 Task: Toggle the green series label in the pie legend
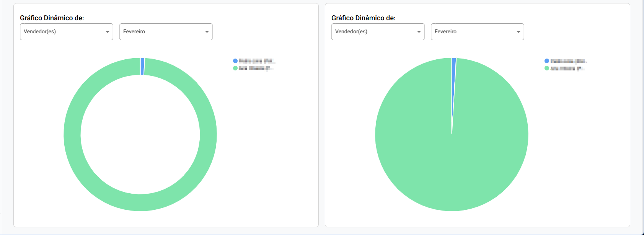click(567, 68)
